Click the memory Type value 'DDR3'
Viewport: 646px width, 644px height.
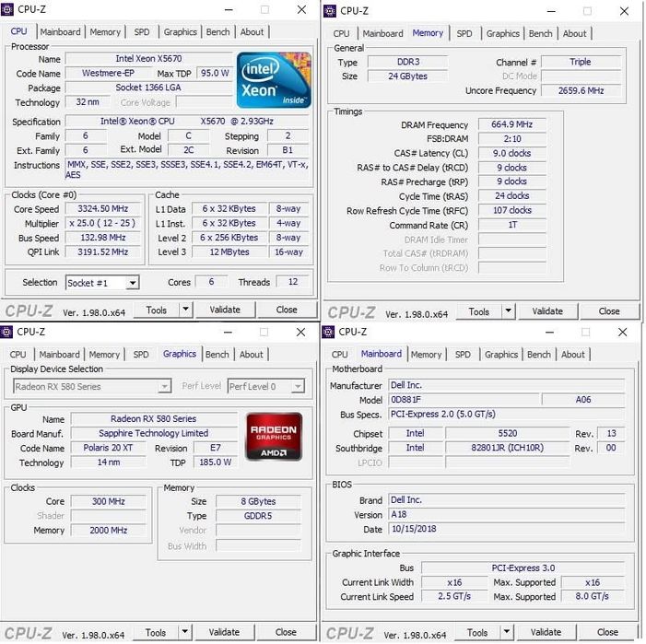click(x=408, y=62)
